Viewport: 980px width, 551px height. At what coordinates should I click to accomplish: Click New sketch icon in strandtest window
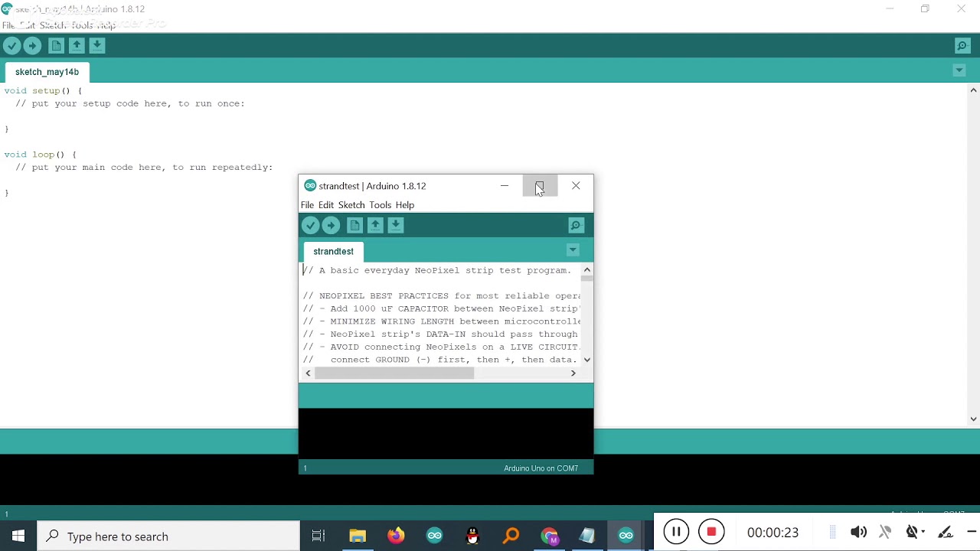pos(354,225)
